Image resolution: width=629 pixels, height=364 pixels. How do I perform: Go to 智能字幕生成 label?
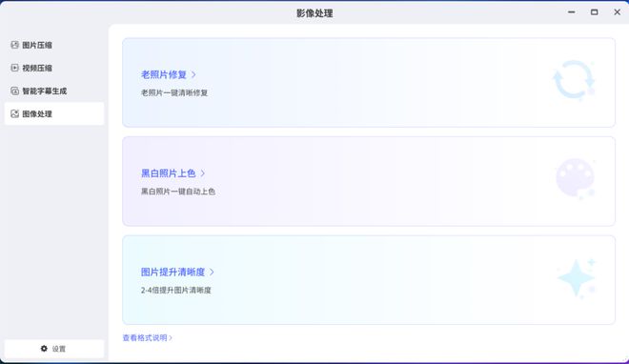tap(44, 91)
